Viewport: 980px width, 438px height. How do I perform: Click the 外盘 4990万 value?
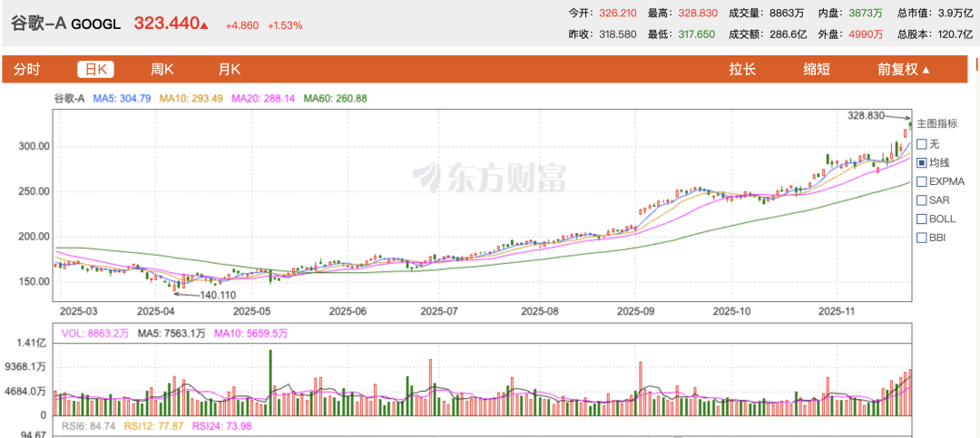[865, 34]
